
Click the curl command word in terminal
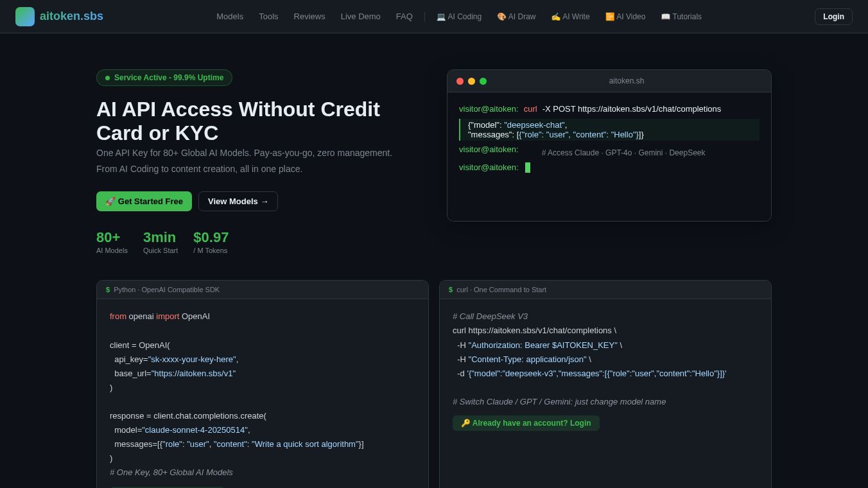click(530, 109)
